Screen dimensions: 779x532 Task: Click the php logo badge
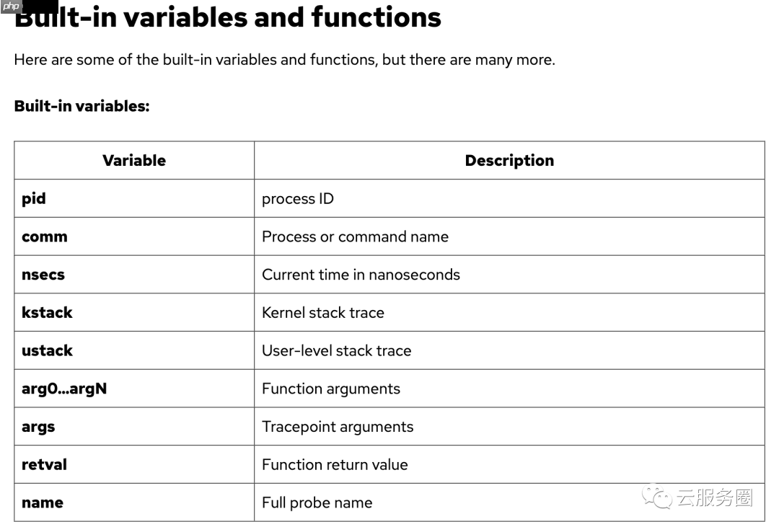(x=12, y=6)
